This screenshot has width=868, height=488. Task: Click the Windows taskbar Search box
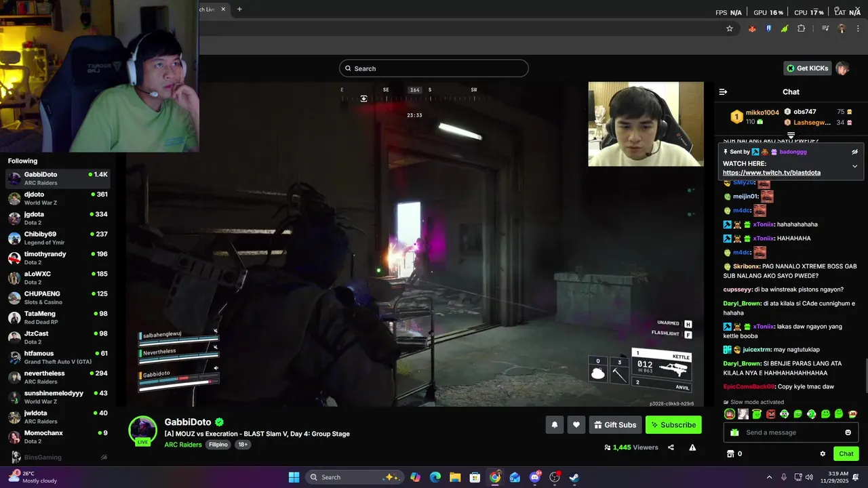point(354,477)
